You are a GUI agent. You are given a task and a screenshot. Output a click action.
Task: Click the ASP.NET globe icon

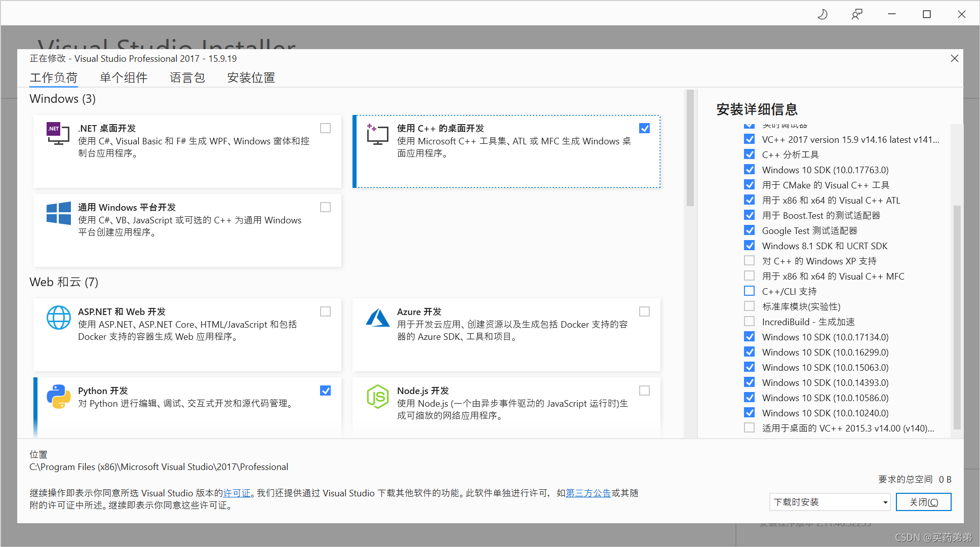(58, 318)
